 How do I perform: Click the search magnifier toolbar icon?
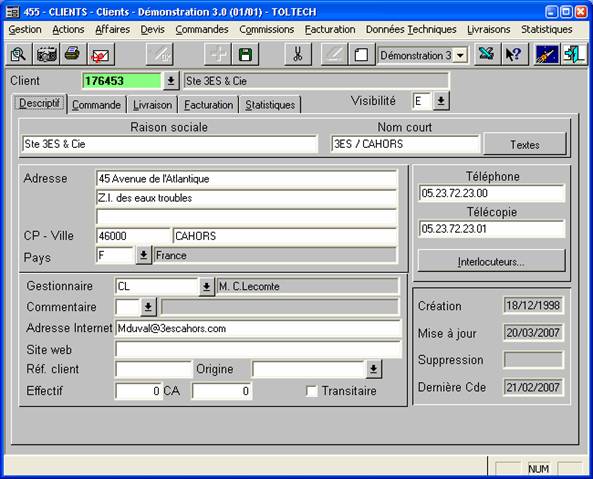(19, 55)
